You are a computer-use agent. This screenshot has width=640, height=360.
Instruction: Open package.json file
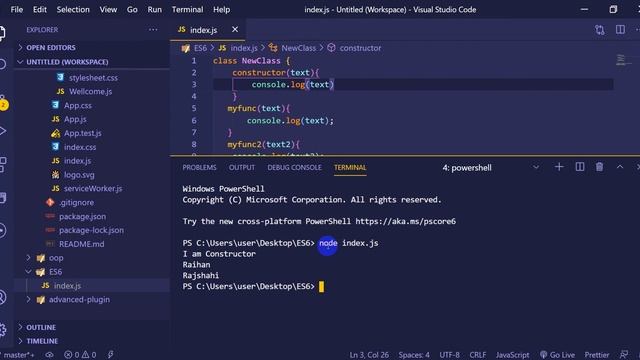tap(82, 216)
